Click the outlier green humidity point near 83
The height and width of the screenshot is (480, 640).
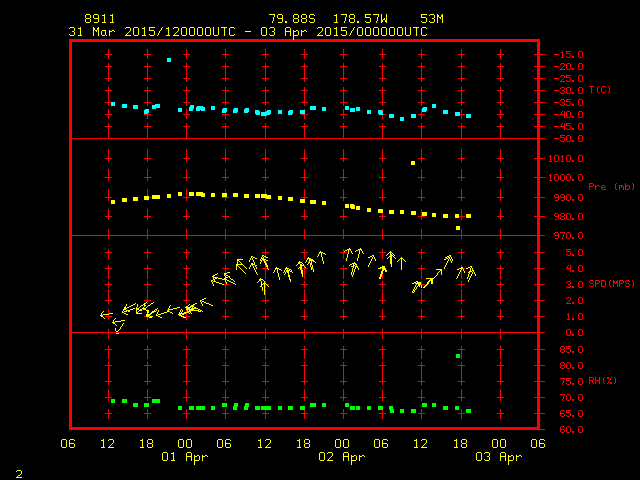458,356
